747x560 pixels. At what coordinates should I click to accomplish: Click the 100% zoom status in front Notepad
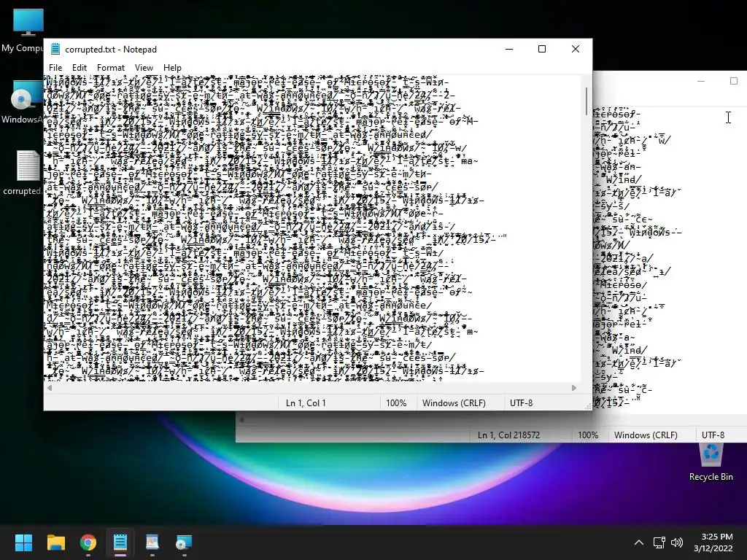[x=396, y=402]
